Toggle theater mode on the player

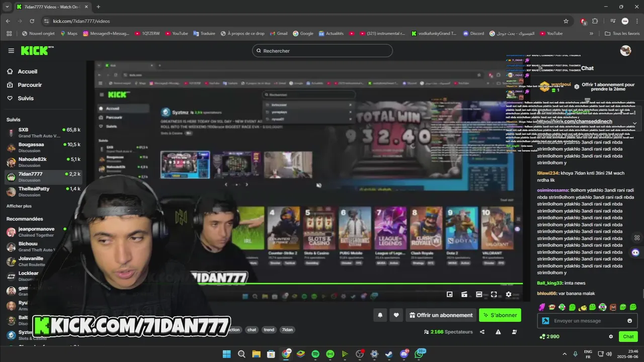pyautogui.click(x=479, y=295)
